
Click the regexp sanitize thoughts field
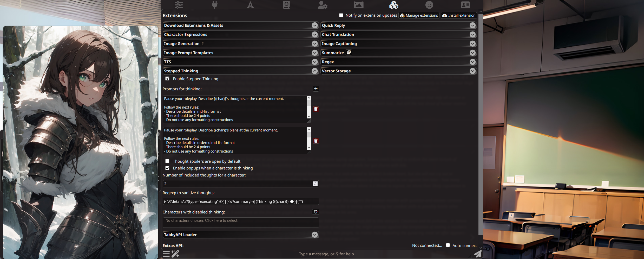(x=240, y=201)
